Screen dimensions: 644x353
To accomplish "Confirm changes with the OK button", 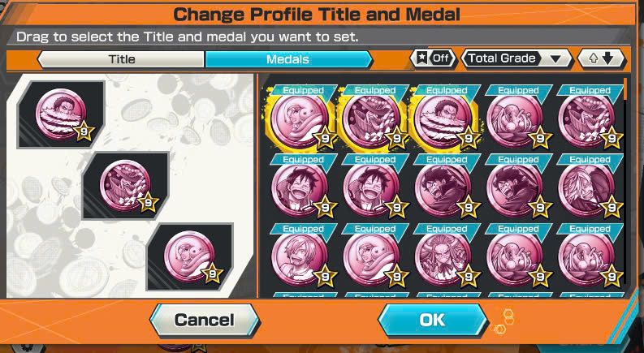I will point(433,321).
